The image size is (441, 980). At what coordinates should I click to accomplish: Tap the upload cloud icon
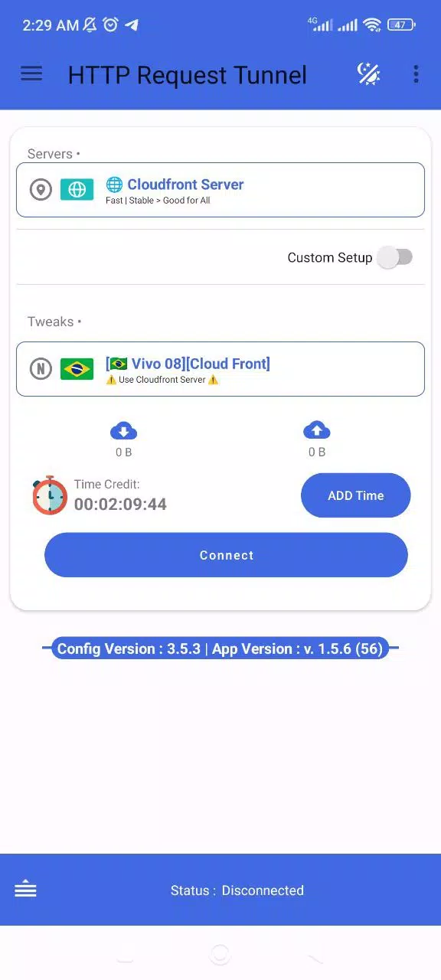(x=317, y=430)
